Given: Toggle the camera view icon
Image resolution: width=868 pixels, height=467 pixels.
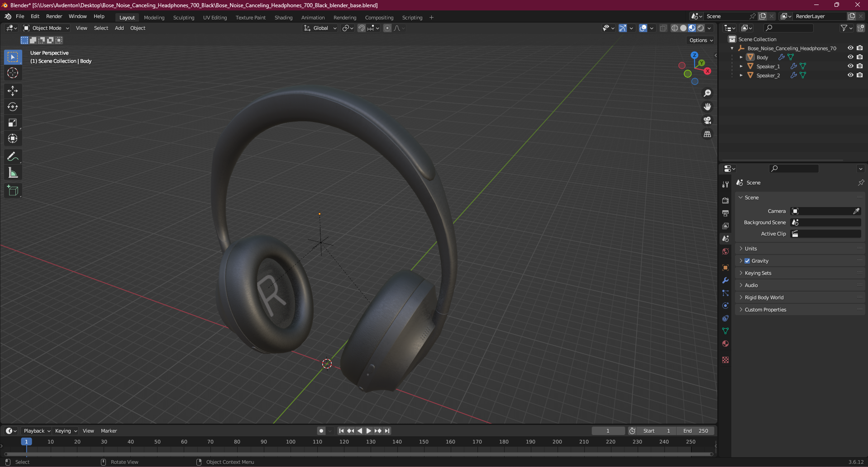Looking at the screenshot, I should click(707, 120).
